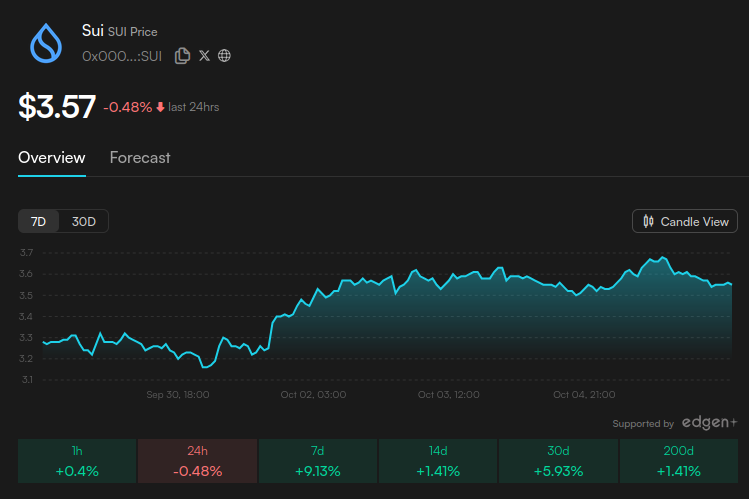Screen dimensions: 749x499
Task: Click the 0x000...:SUI address text
Action: pos(122,56)
